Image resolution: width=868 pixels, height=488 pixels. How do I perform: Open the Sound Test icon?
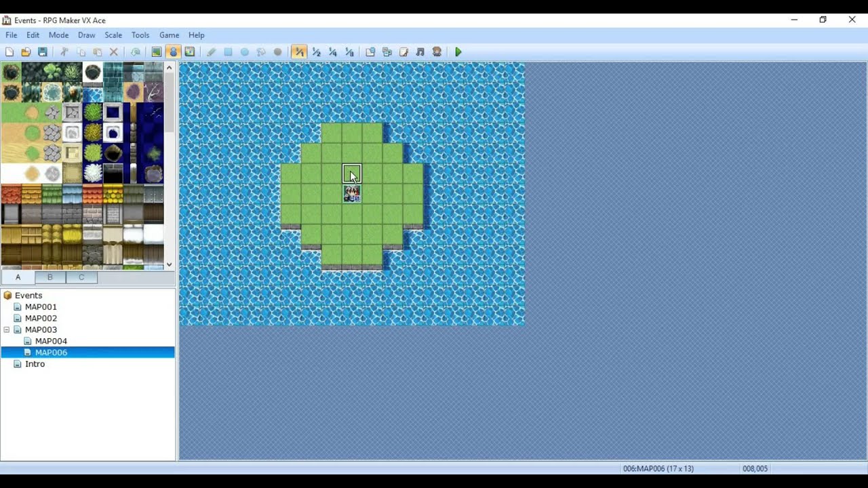click(x=420, y=52)
